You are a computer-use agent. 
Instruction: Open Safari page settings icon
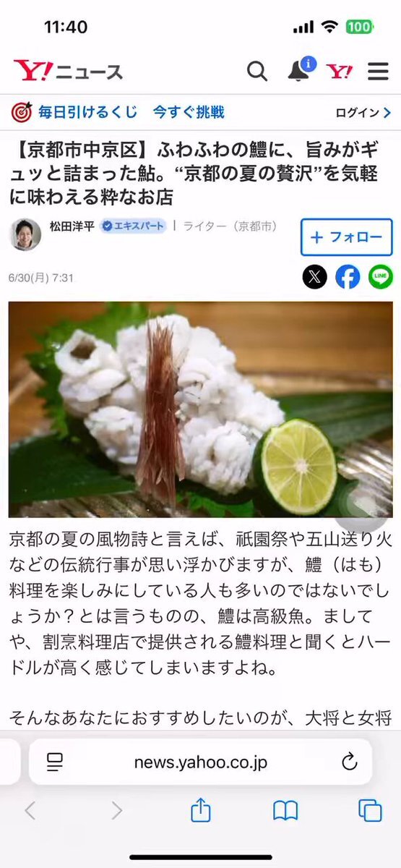pos(55,761)
